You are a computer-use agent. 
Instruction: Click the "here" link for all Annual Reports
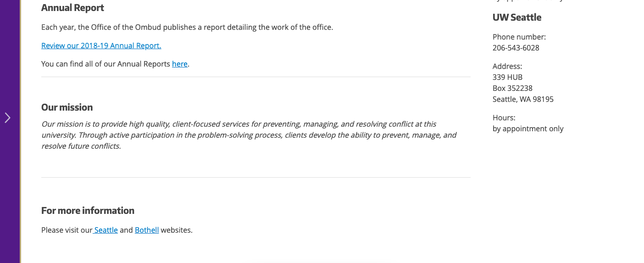(x=180, y=64)
